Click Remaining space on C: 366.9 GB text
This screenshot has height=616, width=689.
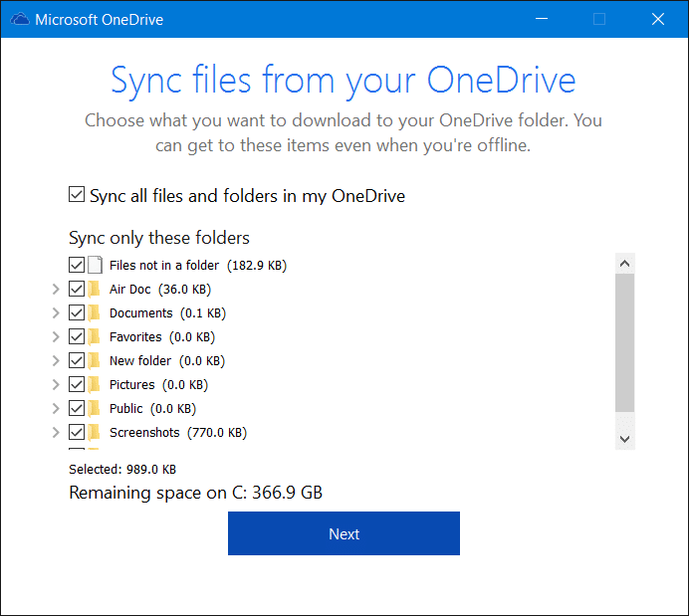195,493
